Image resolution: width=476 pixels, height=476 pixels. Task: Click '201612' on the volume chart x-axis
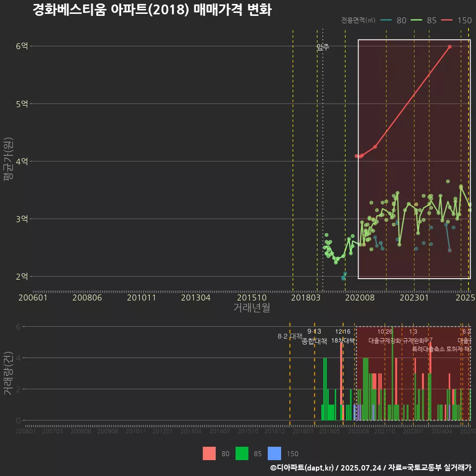pos(275,431)
